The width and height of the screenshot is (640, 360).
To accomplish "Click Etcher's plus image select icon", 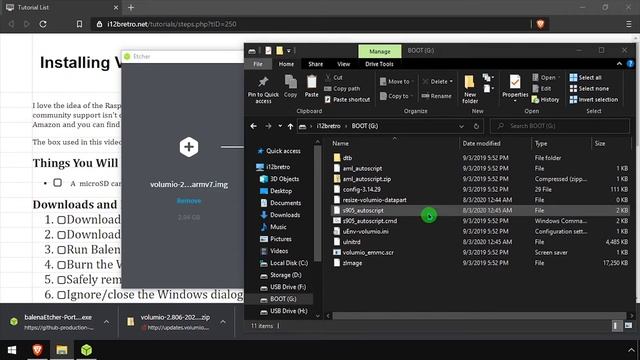I will tap(189, 147).
